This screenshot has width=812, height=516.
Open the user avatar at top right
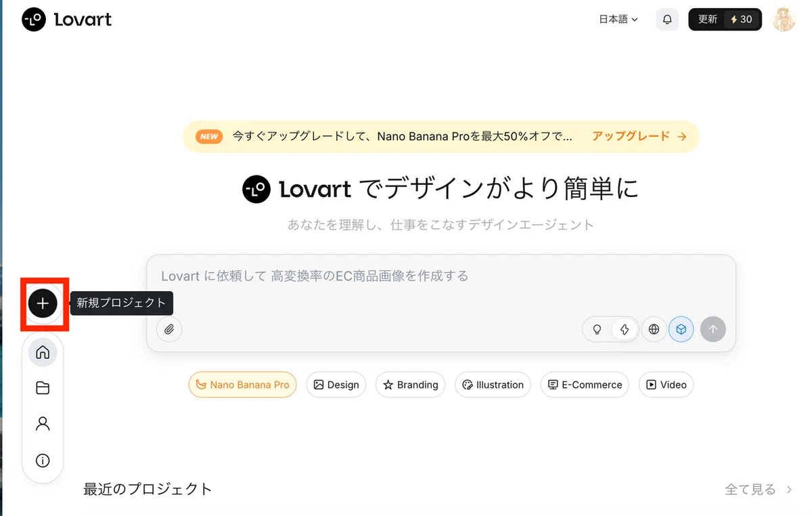tap(784, 20)
